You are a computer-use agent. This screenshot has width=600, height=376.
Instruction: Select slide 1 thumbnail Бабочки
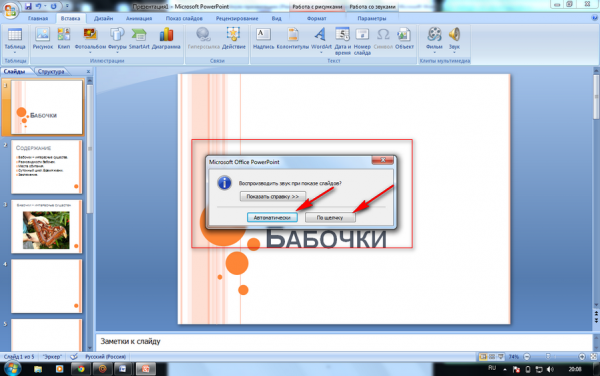point(47,107)
